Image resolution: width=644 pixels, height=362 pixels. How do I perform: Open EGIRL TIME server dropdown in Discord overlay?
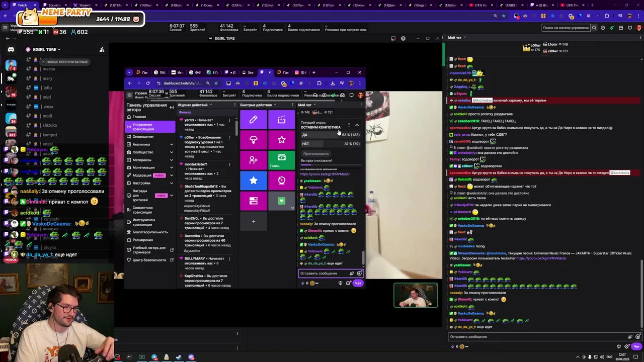point(46,49)
